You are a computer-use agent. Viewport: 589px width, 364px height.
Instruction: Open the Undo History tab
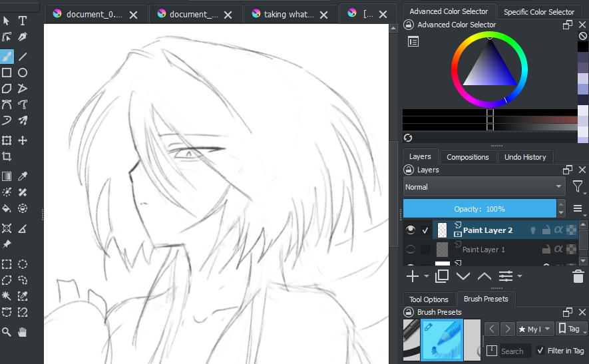(x=525, y=157)
